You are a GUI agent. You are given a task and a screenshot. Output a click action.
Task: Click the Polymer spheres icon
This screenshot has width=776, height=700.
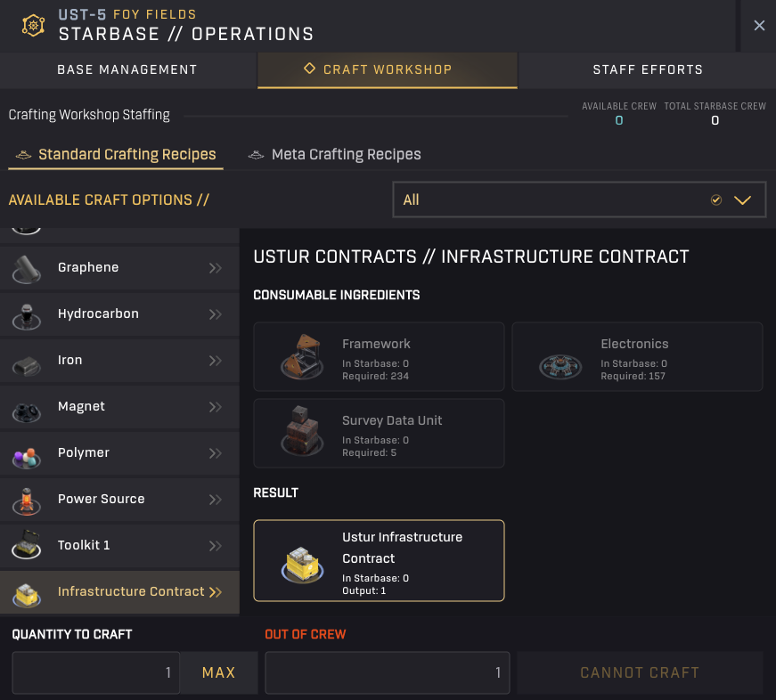tap(27, 454)
